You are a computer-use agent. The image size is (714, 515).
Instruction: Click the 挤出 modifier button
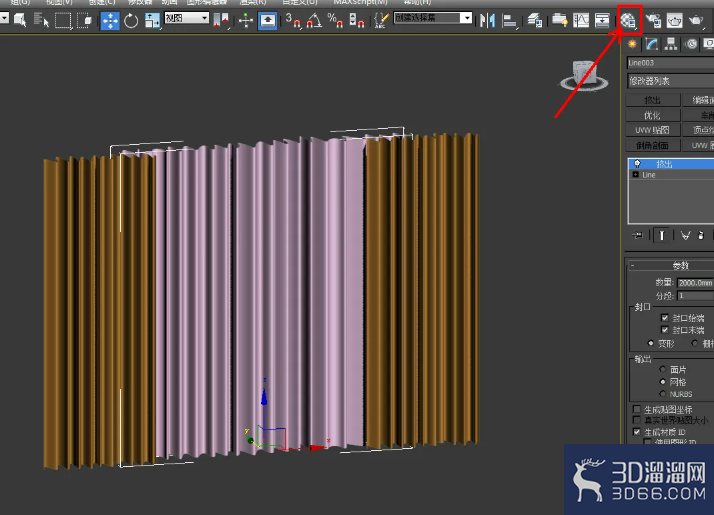click(x=653, y=100)
